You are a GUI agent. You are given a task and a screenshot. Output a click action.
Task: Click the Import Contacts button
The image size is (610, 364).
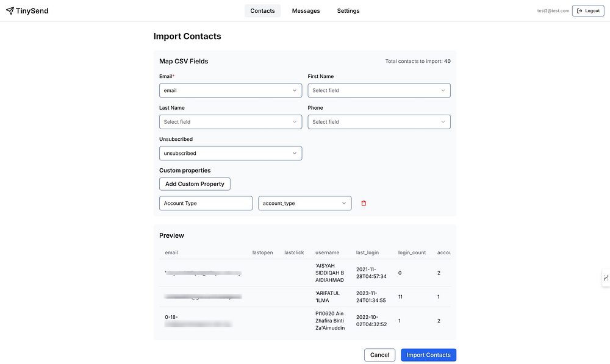tap(428, 355)
